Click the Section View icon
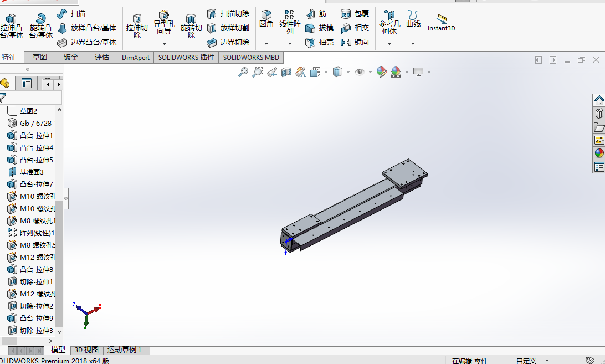 (286, 72)
